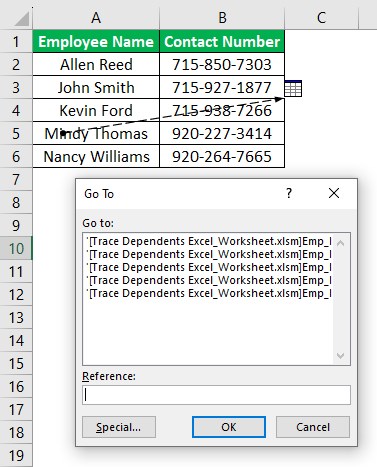Screen dimensions: 377x467
Task: Select fourth Trace Dependents entry in Go to list
Action: pos(208,280)
